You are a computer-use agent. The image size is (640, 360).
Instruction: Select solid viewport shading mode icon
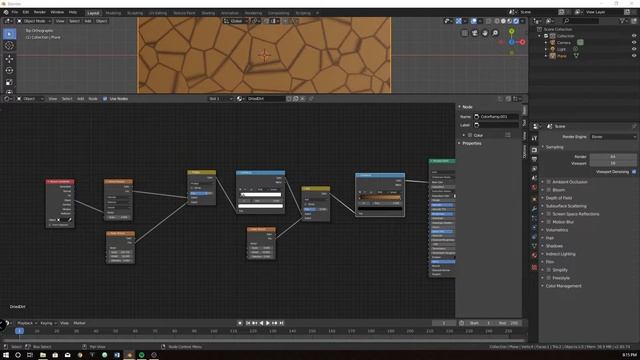click(503, 21)
